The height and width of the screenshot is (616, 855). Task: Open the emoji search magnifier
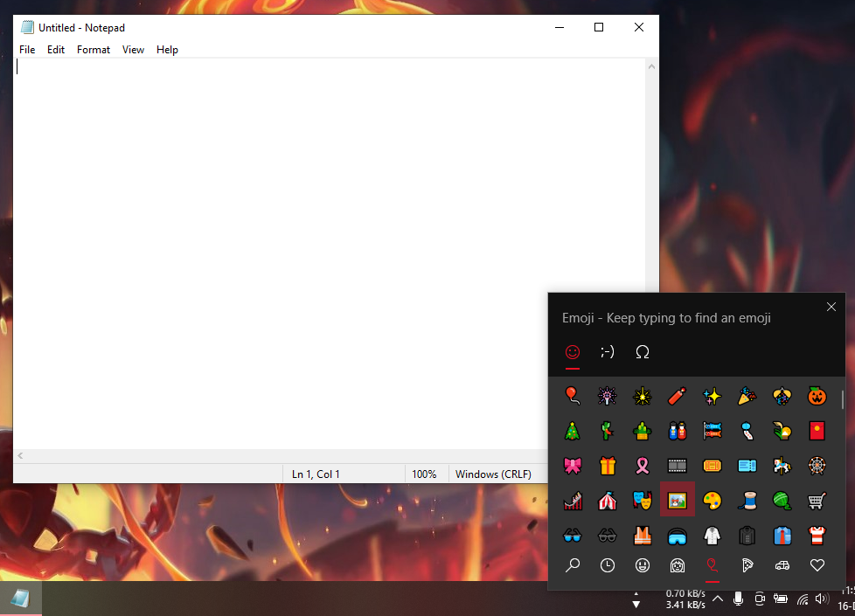click(x=573, y=565)
